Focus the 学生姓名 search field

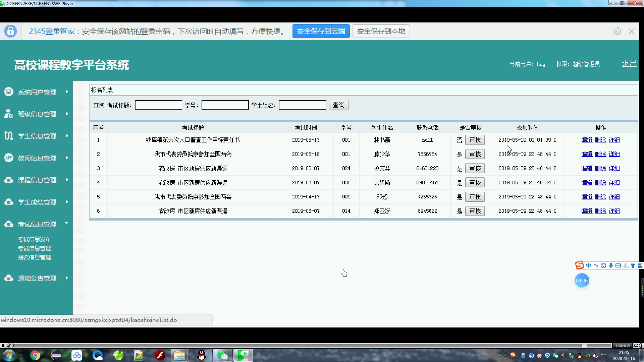[x=302, y=105]
